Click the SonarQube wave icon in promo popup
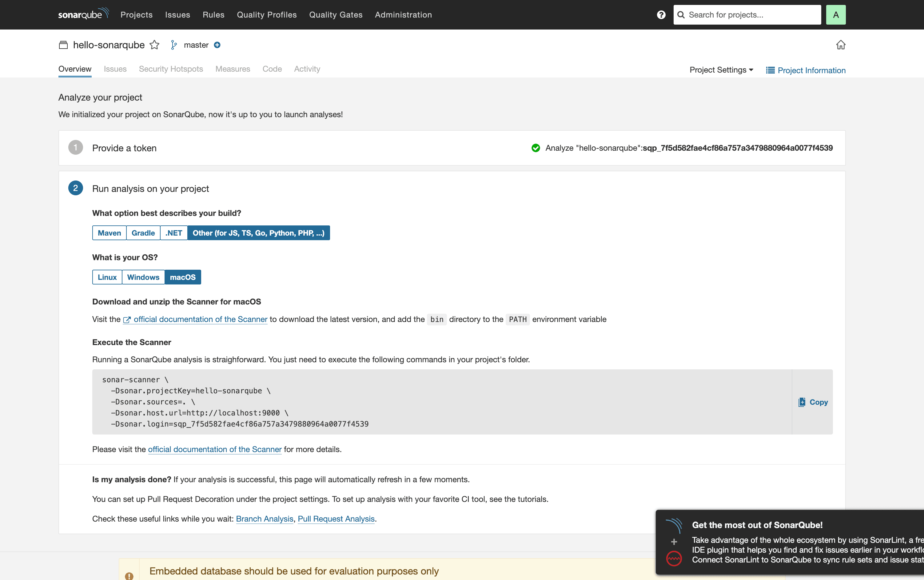Viewport: 924px width, 580px height. (674, 525)
